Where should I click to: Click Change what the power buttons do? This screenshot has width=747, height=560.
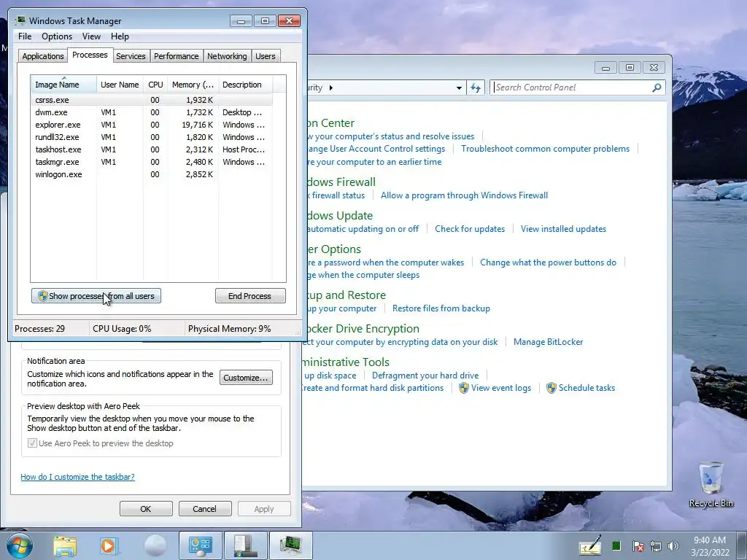click(x=548, y=262)
